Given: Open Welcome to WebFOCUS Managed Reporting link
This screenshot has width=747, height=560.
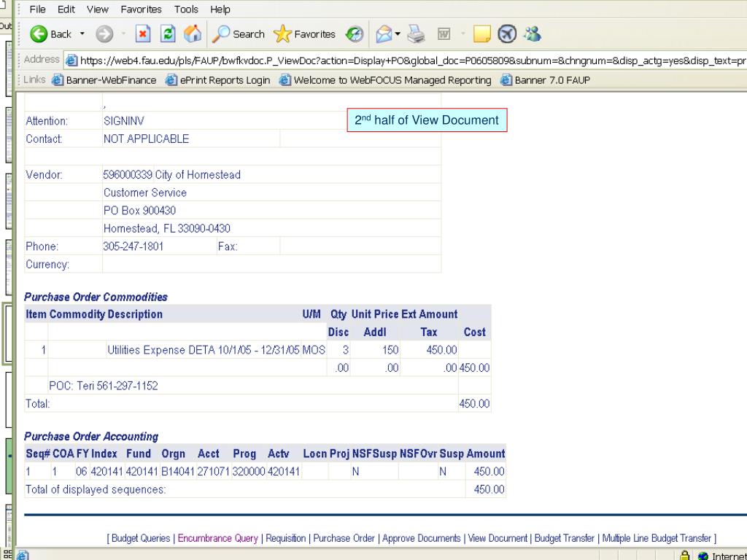Looking at the screenshot, I should point(385,80).
